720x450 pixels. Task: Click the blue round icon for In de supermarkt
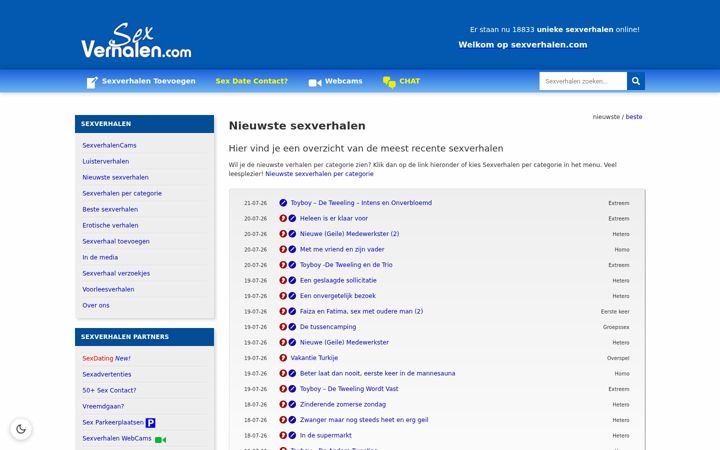coord(292,435)
